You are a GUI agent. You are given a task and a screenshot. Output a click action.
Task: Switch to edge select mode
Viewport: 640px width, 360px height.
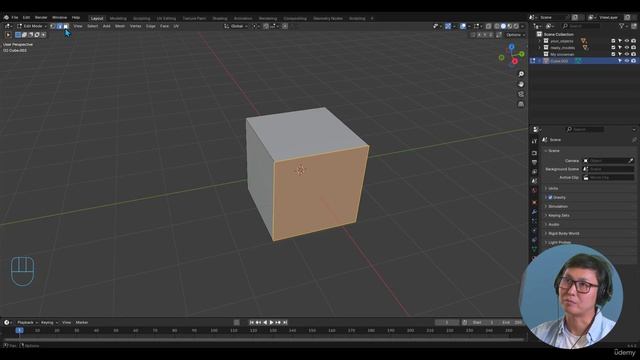pos(59,26)
